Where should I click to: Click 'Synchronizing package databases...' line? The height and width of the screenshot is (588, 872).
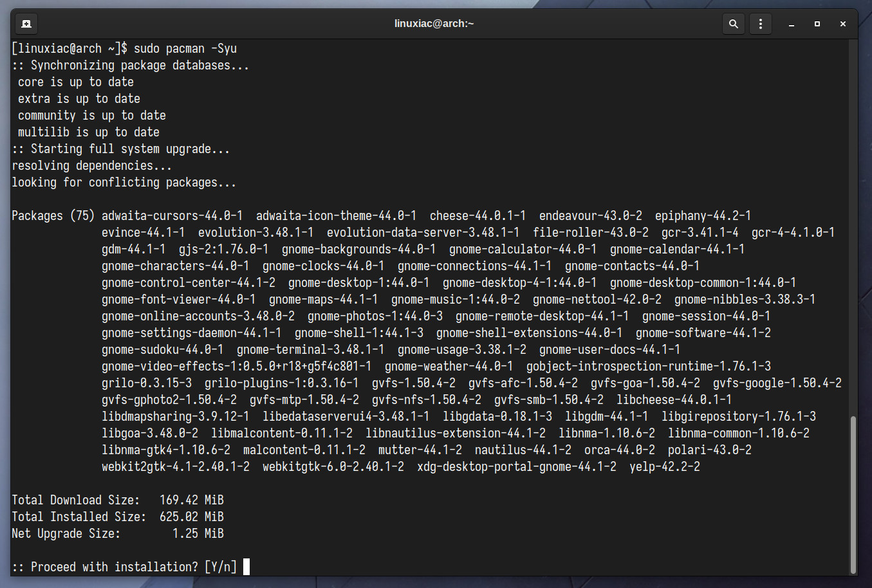[131, 66]
